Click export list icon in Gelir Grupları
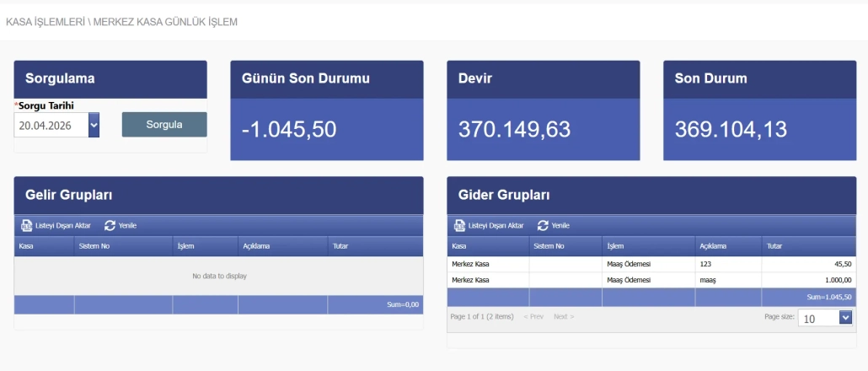This screenshot has width=868, height=371. coord(27,226)
